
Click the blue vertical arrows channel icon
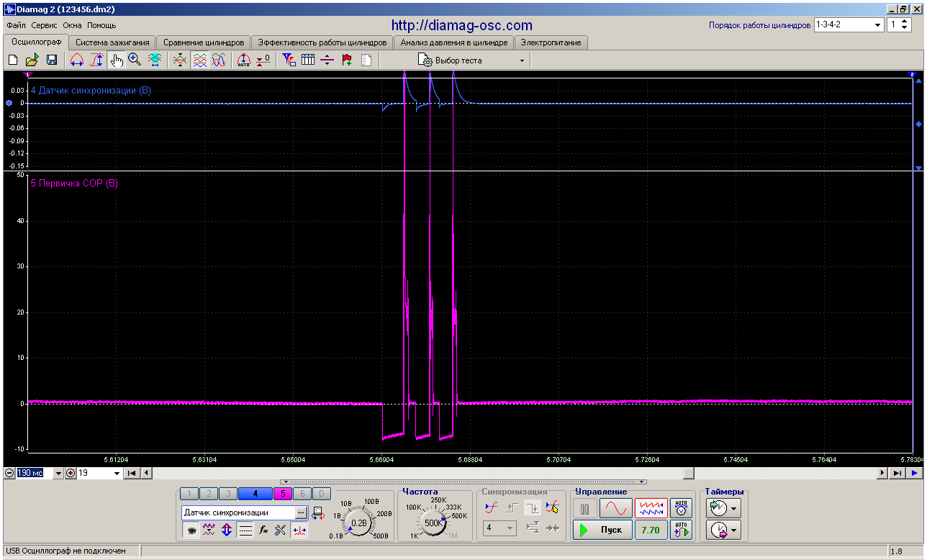[227, 530]
